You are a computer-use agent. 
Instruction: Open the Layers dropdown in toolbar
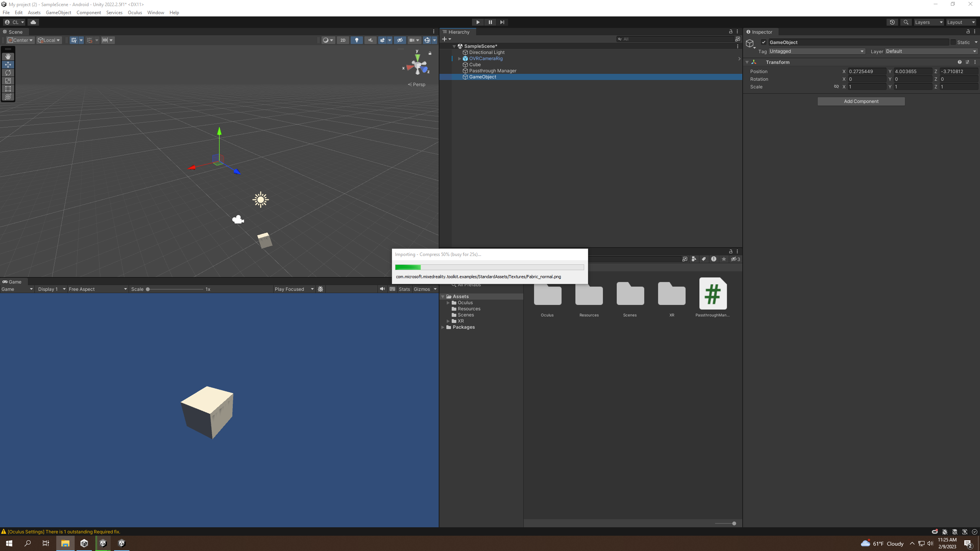click(x=928, y=22)
